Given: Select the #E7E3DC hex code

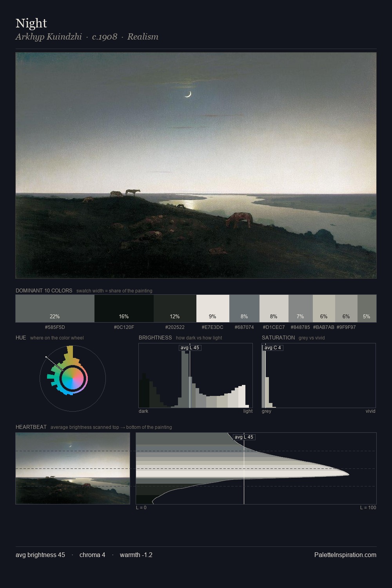Looking at the screenshot, I should tap(212, 327).
